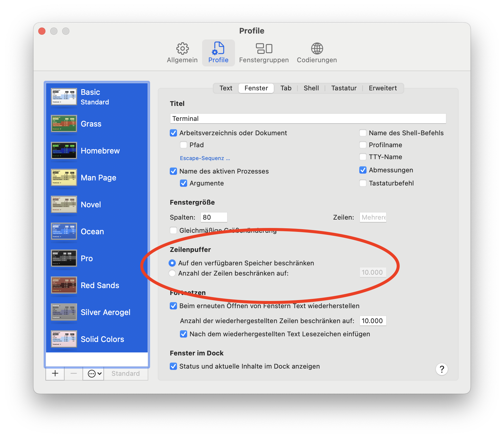Enable Gleichmäßige Größenänderung checkbox
Screen dimensions: 504x438
173,230
